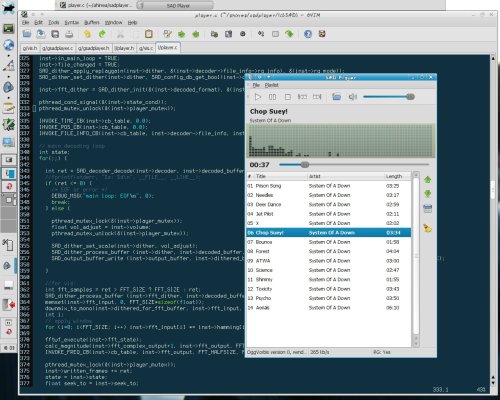Skip to previous track in SAD Player
This screenshot has height=400, width=500.
click(x=302, y=97)
